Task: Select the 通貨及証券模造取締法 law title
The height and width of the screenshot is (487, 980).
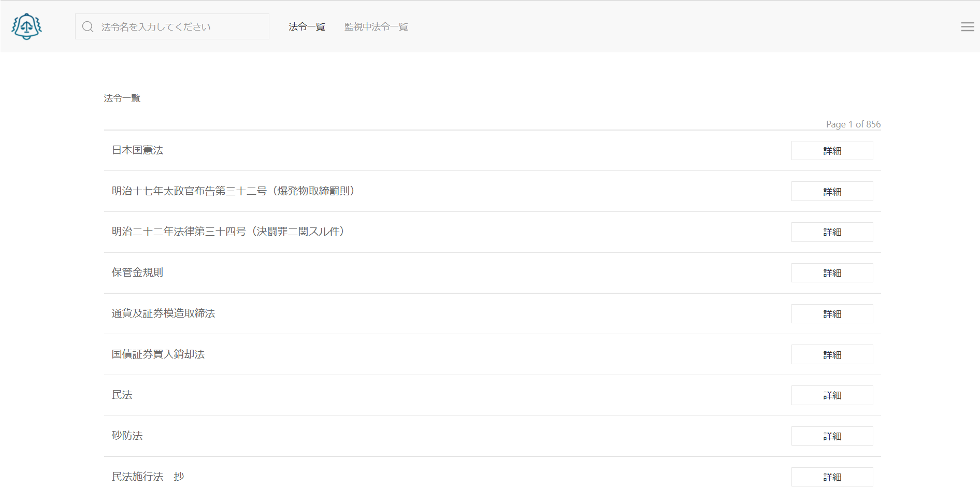Action: 164,313
